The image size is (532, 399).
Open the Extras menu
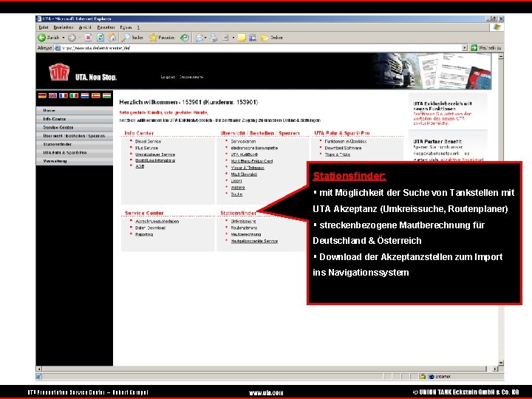(126, 27)
